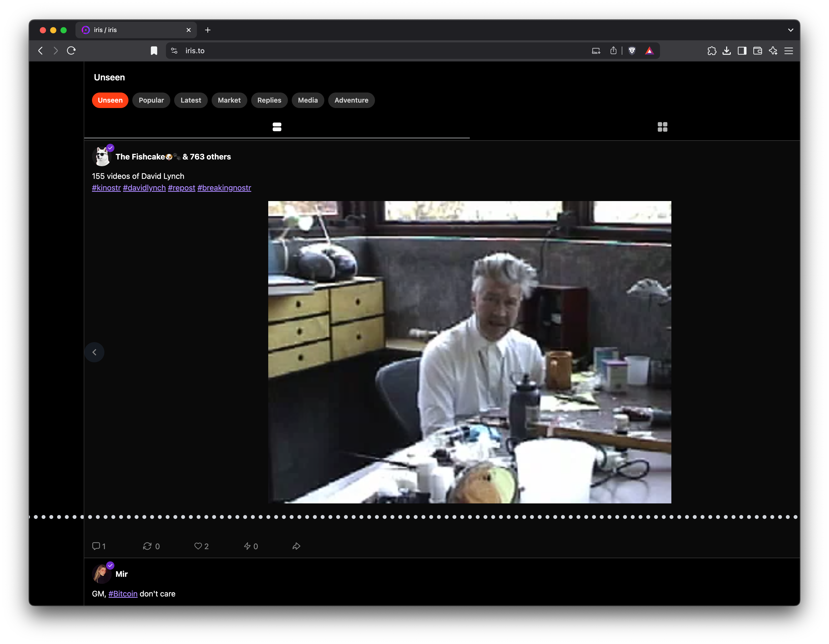Open the Market feed
Screen dimensions: 829x644
pos(229,100)
